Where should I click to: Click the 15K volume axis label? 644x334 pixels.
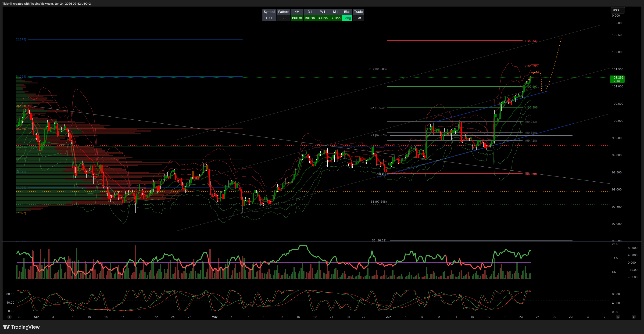(615, 258)
